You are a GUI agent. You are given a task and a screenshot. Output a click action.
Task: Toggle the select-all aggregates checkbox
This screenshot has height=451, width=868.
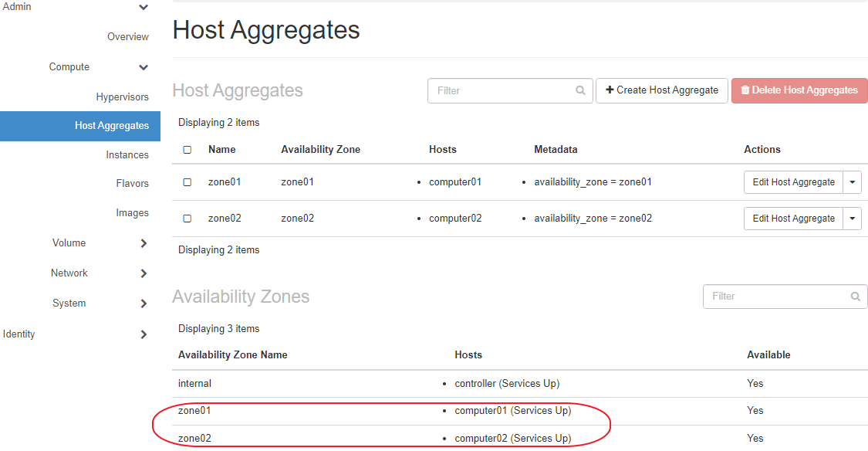coord(187,150)
